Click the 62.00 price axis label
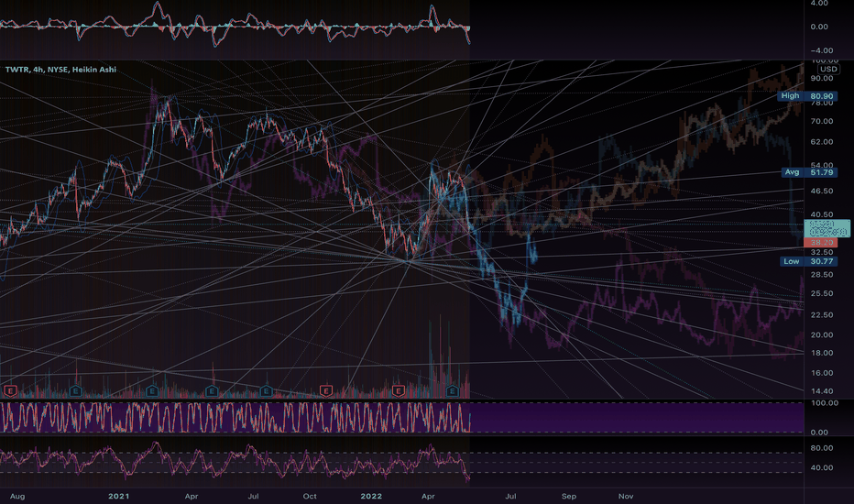 tap(822, 142)
